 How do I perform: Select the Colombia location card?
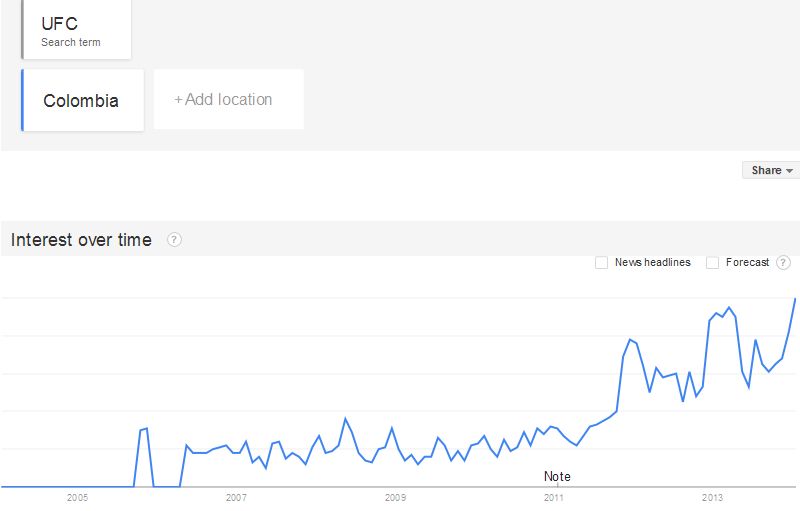pos(82,101)
